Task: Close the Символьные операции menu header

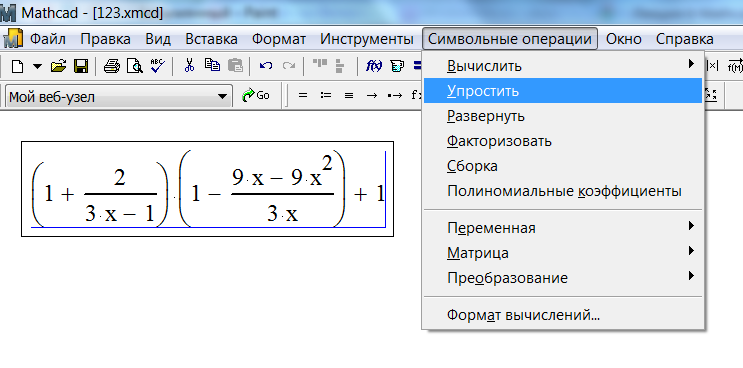Action: click(510, 39)
